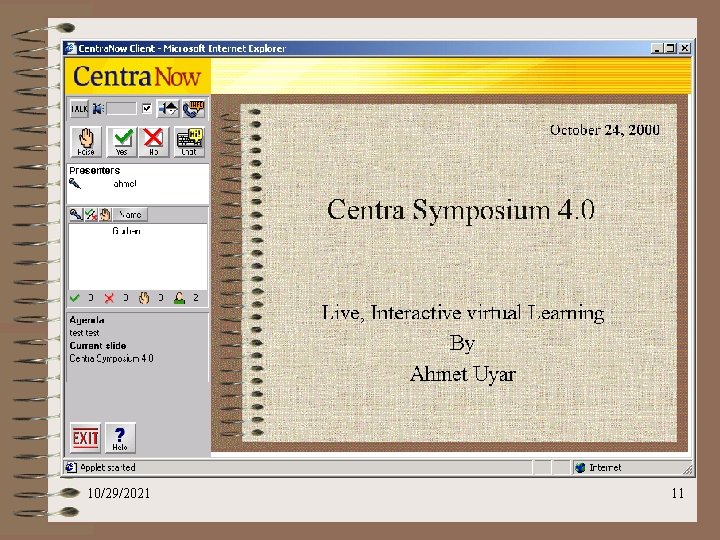Click the CentraNow logo banner
This screenshot has height=540, width=720.
137,76
